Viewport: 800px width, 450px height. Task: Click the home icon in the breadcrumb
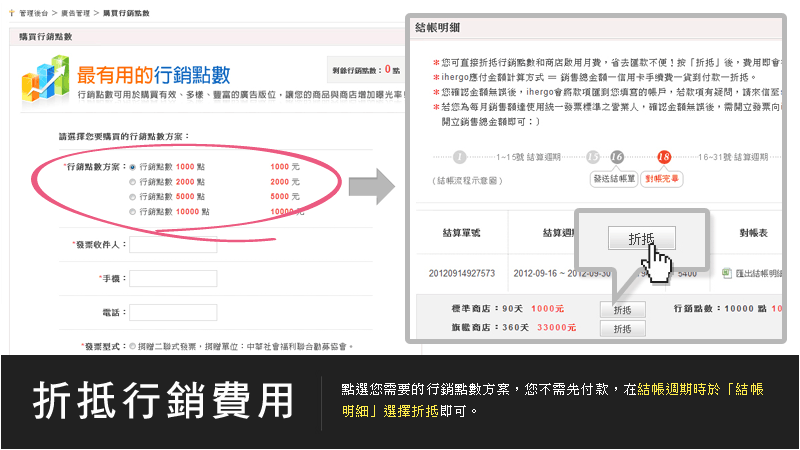point(11,12)
